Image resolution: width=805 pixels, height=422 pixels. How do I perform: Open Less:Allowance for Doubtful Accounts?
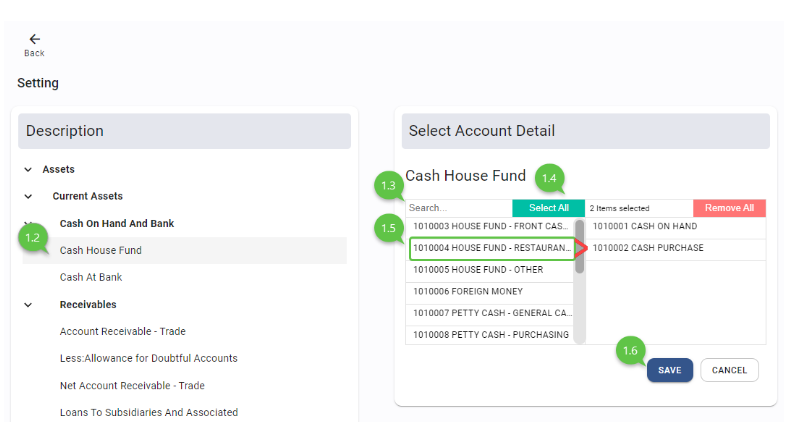[148, 359]
